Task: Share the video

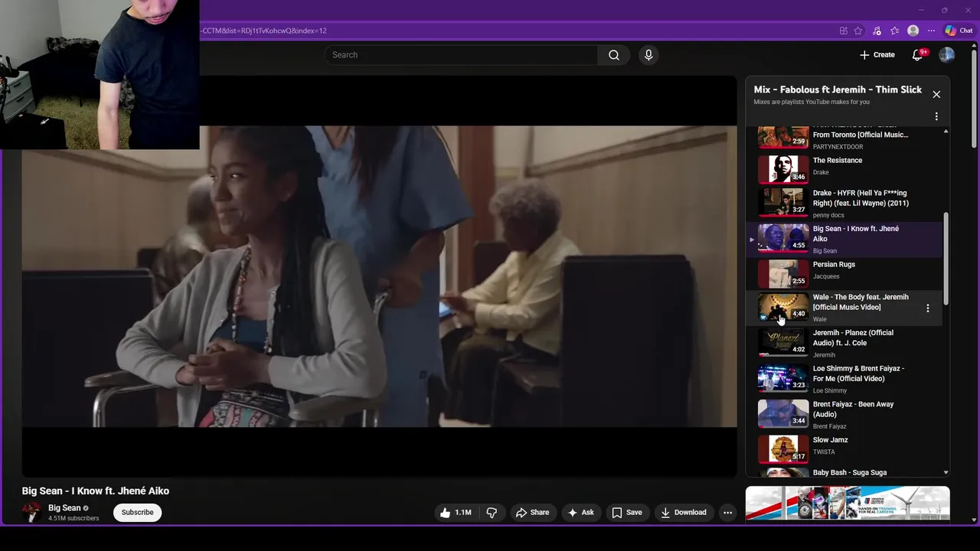Action: 532,513
